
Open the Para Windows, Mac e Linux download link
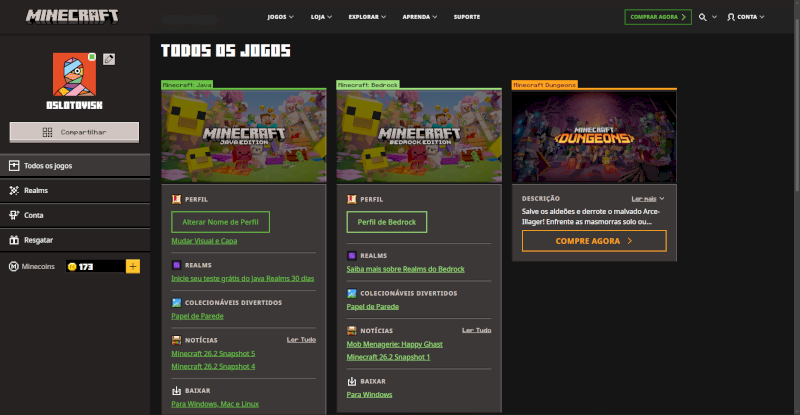pyautogui.click(x=215, y=404)
